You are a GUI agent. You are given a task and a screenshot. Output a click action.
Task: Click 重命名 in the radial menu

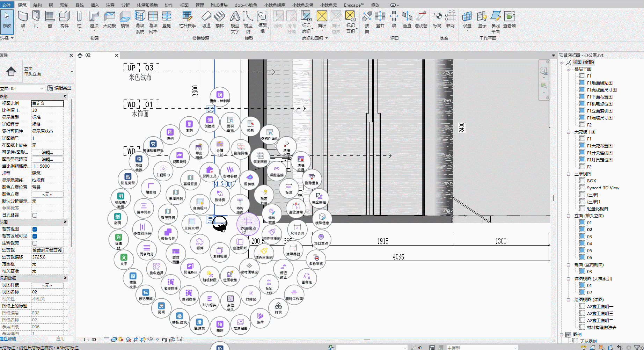(x=307, y=278)
